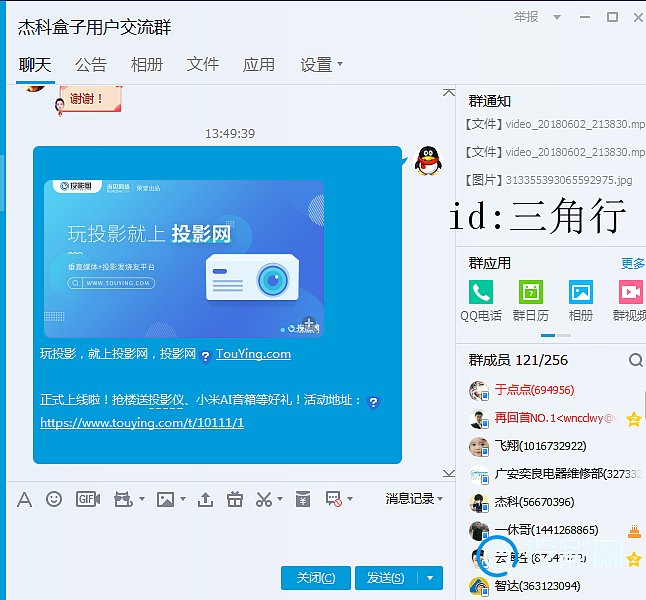Switch to the 聊天 tab
The height and width of the screenshot is (600, 646).
(35, 65)
